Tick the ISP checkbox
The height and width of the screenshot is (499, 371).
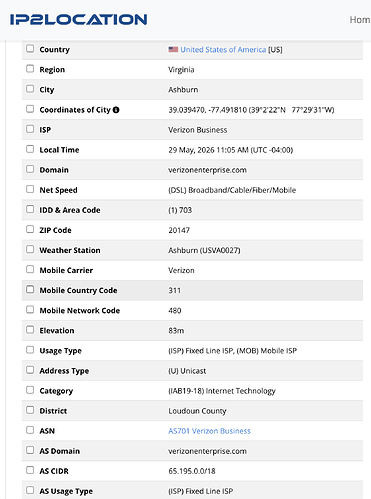(x=30, y=129)
